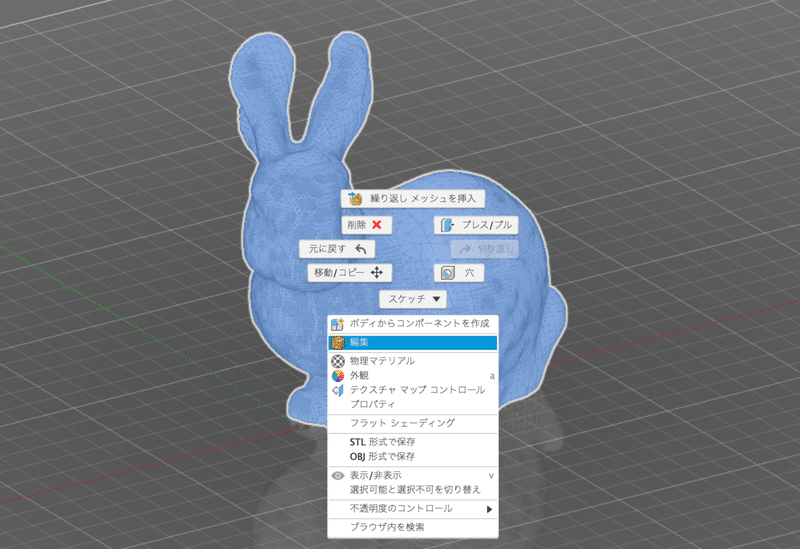Click the プレス/プル button
Screen dimensions: 800x549
point(476,225)
